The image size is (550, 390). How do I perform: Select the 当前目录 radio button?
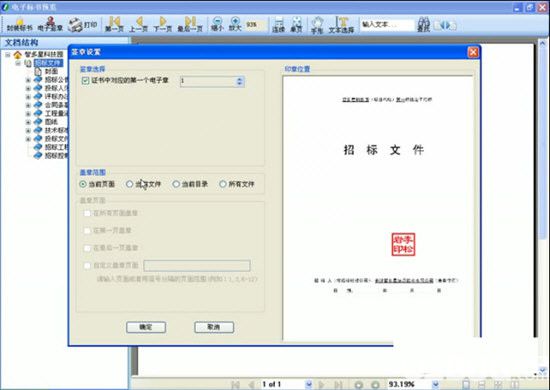(176, 184)
